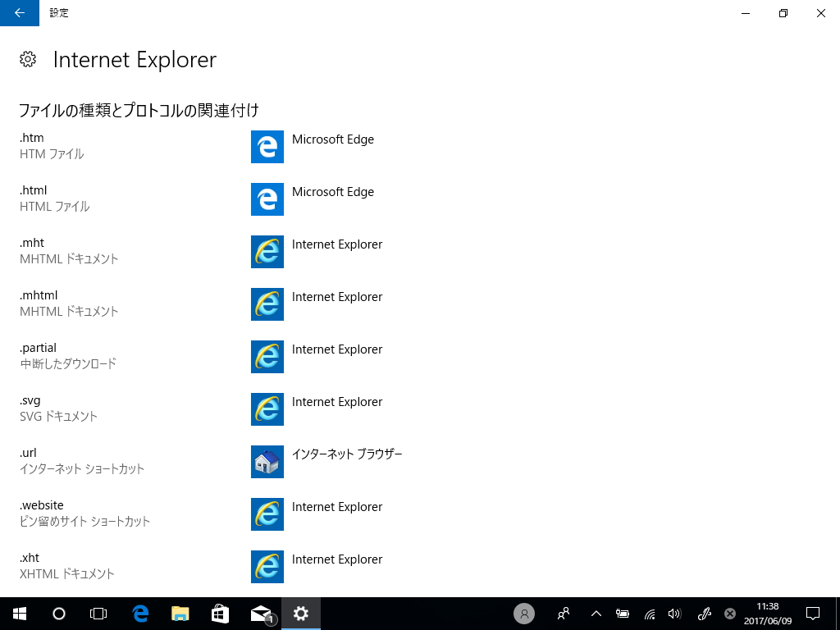Click the Edge icon for .html association
Screen dimensions: 840x630
coord(267,199)
